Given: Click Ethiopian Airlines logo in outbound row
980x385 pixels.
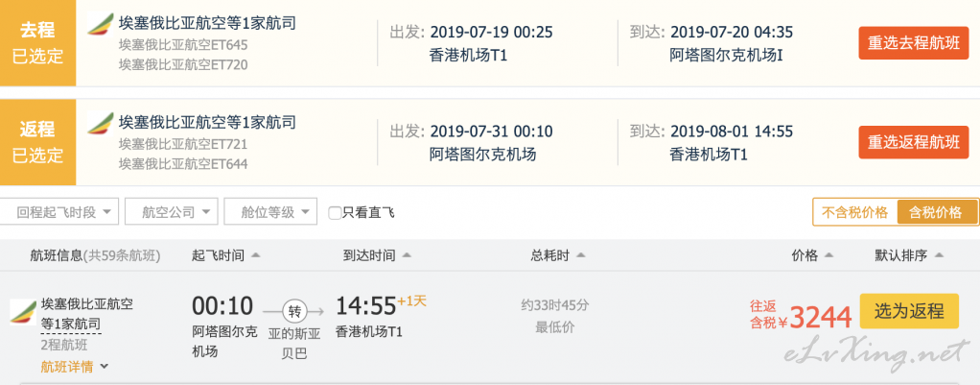Looking at the screenshot, I should (x=101, y=24).
